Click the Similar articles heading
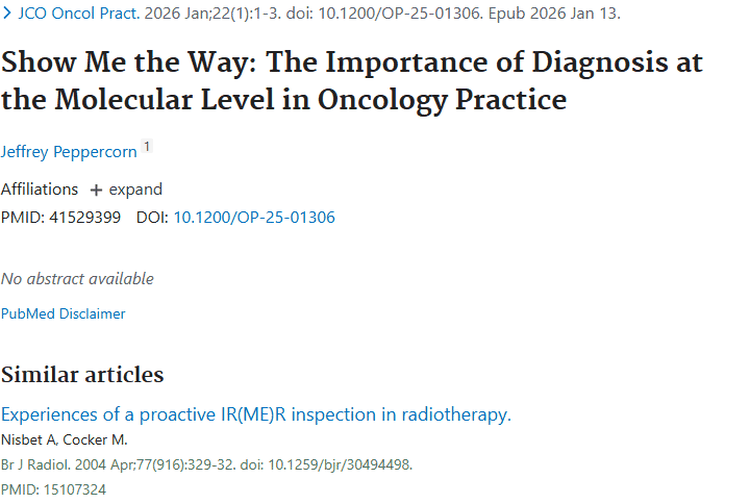750x500 pixels. coord(82,375)
